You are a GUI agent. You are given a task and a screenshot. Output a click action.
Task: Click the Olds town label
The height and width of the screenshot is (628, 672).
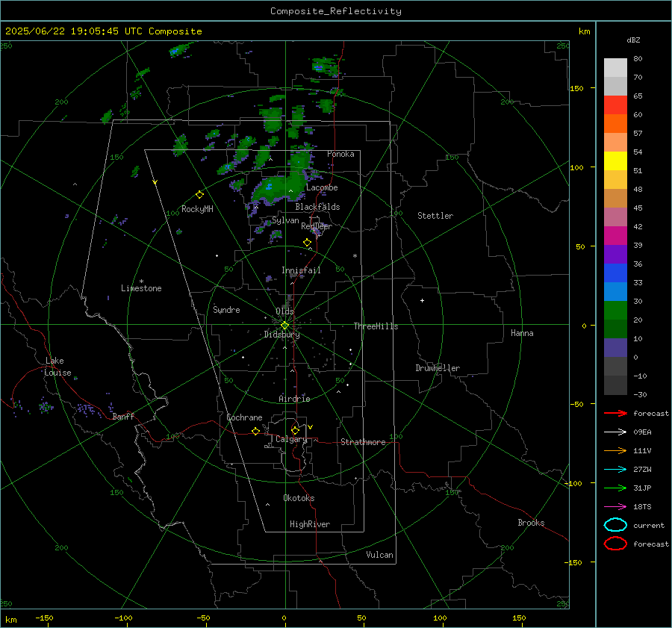(x=284, y=311)
